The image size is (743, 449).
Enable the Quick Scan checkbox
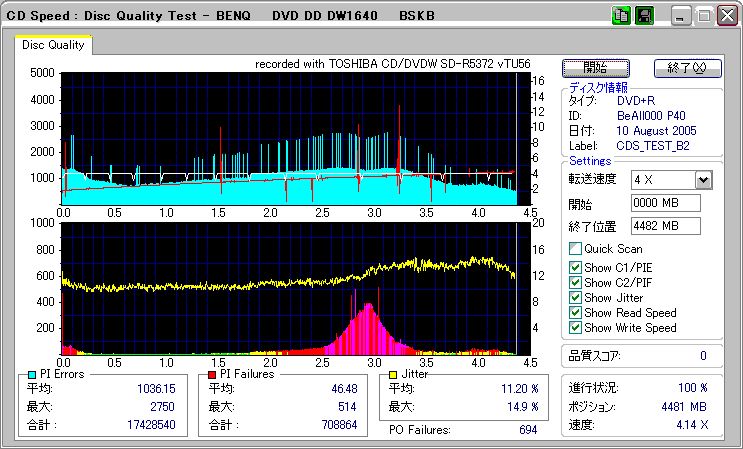[575, 249]
